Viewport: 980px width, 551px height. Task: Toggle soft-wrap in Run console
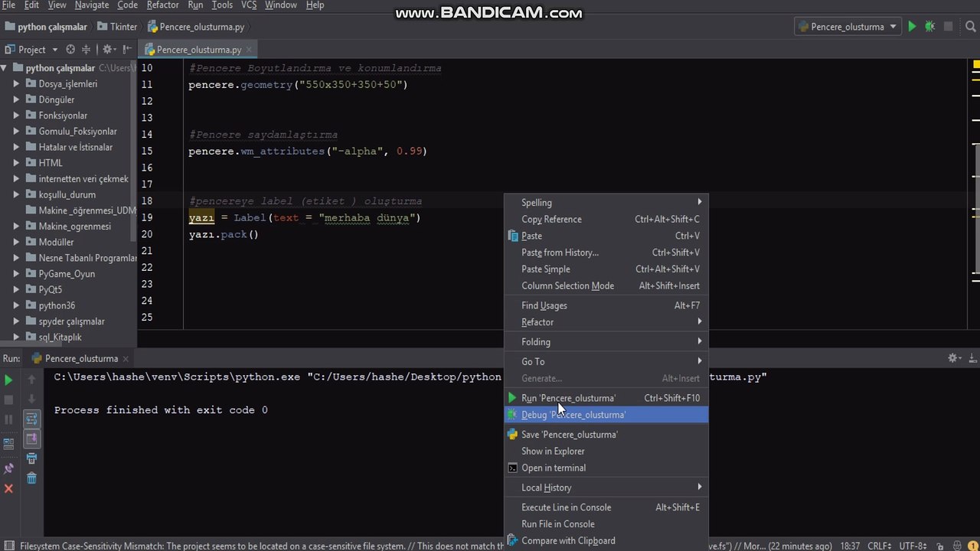(x=31, y=419)
